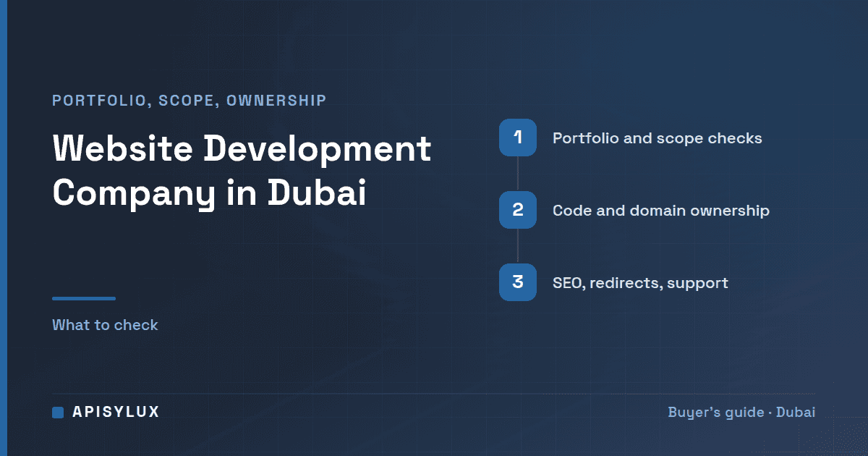Click the 'What to check' caption
The image size is (868, 456).
point(105,325)
